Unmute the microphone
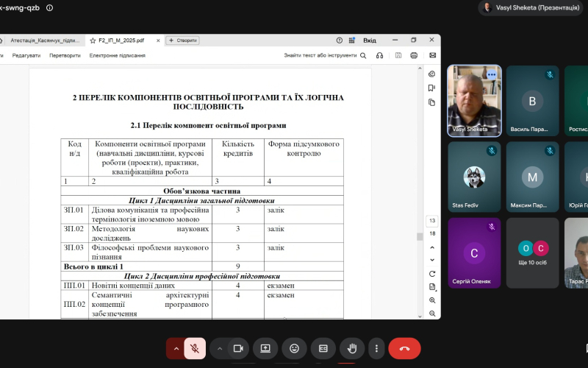588x368 pixels. click(x=195, y=348)
